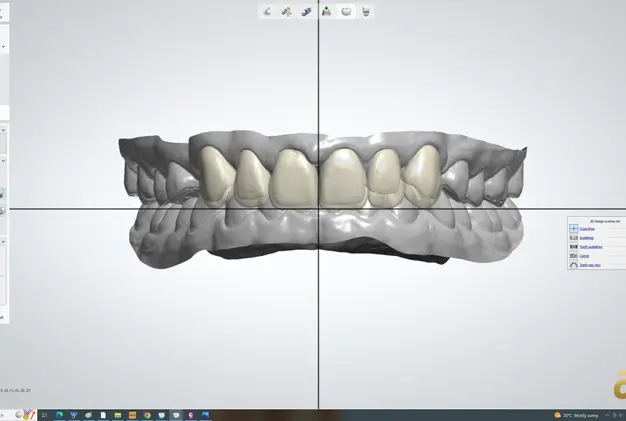Screen dimensions: 626x421
Task: Toggle the Teeth guidelines overlay icon
Action: 574,246
